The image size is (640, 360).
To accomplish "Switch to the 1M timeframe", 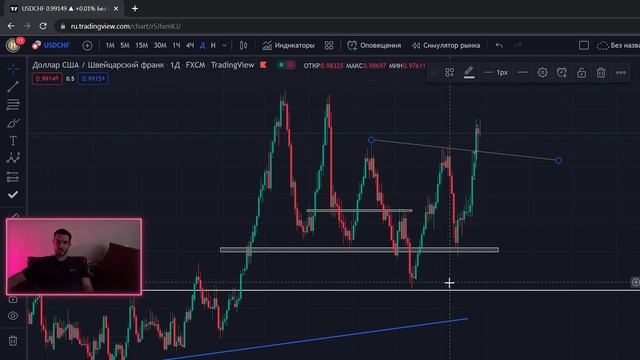I will click(x=110, y=46).
